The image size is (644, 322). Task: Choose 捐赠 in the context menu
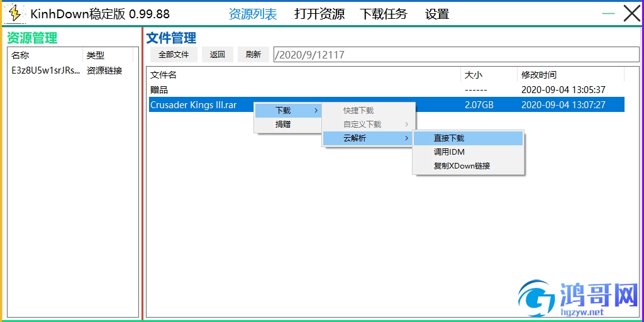tap(288, 124)
